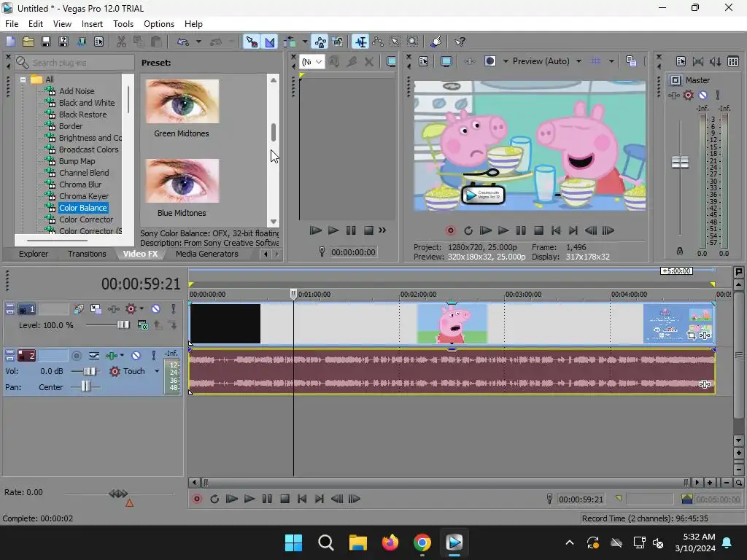Open the Undo history dropdown arrow
The width and height of the screenshot is (747, 560).
198,42
